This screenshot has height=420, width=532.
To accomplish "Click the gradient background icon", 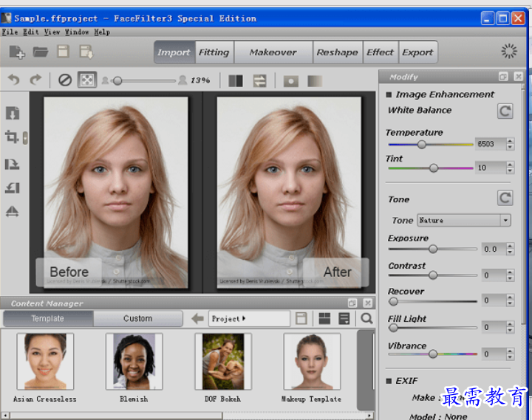I will coord(315,81).
